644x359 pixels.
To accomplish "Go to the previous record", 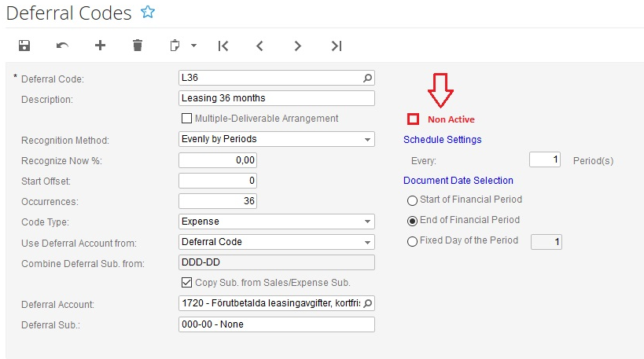I will [260, 46].
